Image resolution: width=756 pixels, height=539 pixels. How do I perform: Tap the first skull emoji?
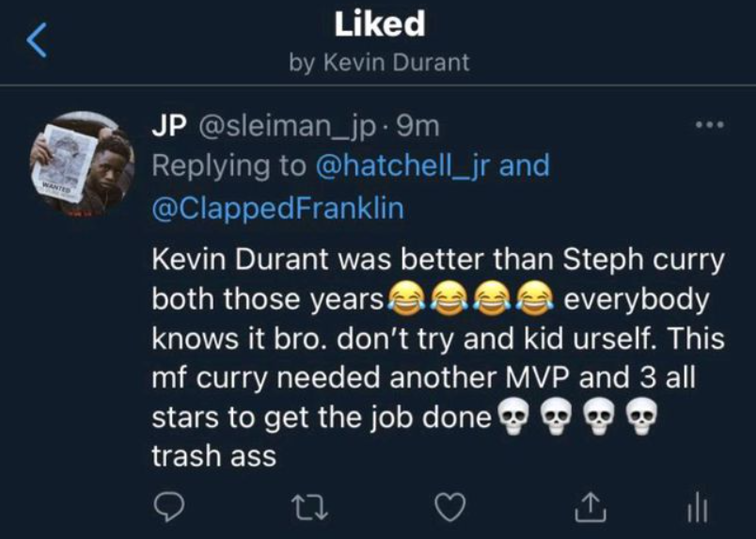pyautogui.click(x=510, y=416)
